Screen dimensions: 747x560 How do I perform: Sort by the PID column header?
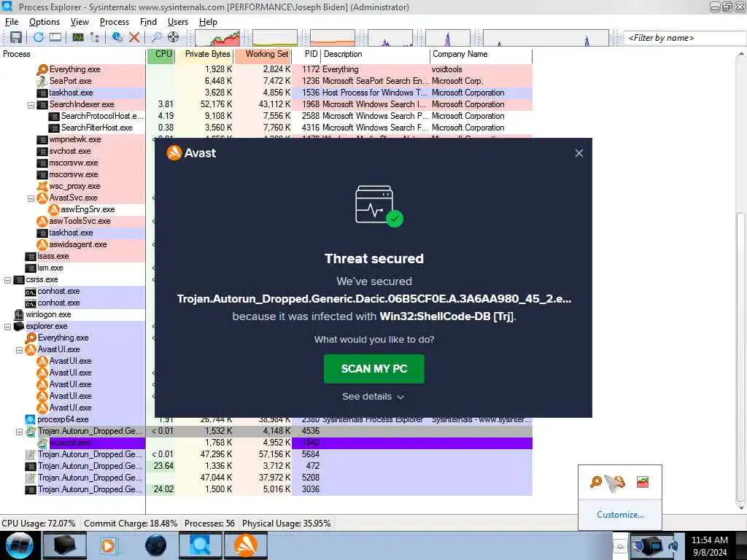pos(306,54)
